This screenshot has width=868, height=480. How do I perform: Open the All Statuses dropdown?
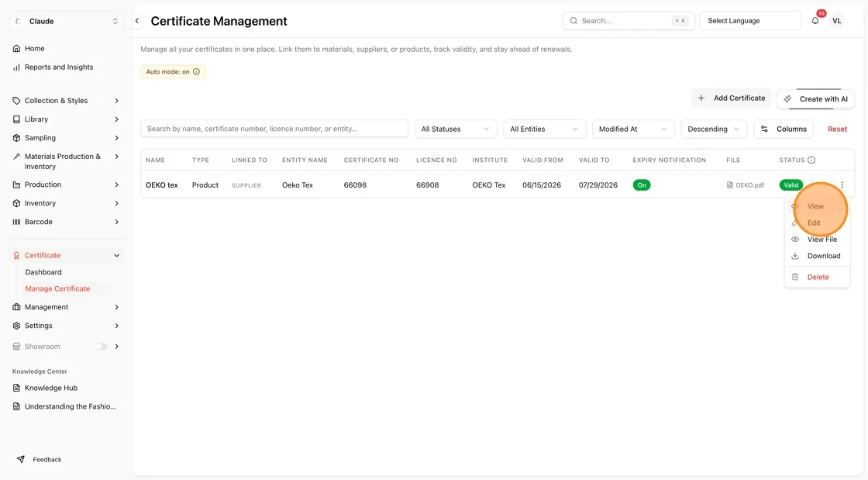coord(455,129)
